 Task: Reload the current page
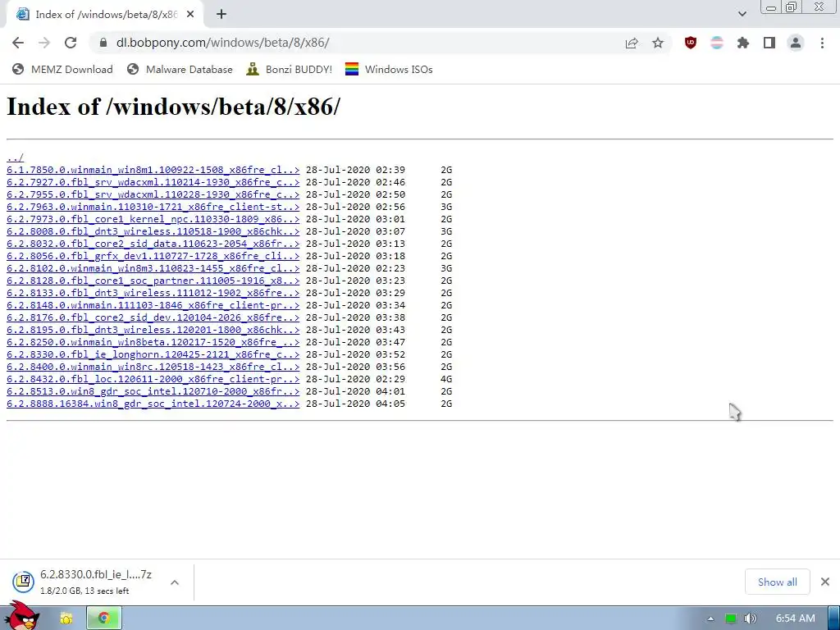[71, 43]
